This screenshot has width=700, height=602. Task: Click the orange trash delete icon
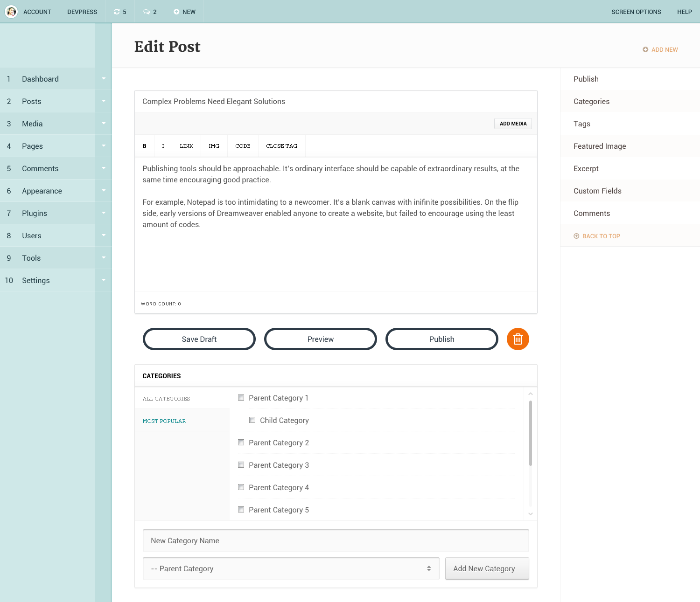[x=518, y=339]
